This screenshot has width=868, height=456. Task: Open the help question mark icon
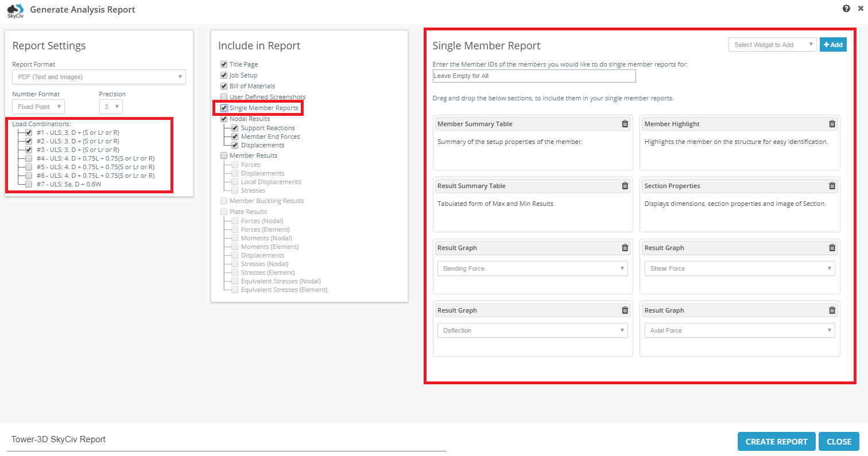pyautogui.click(x=846, y=9)
